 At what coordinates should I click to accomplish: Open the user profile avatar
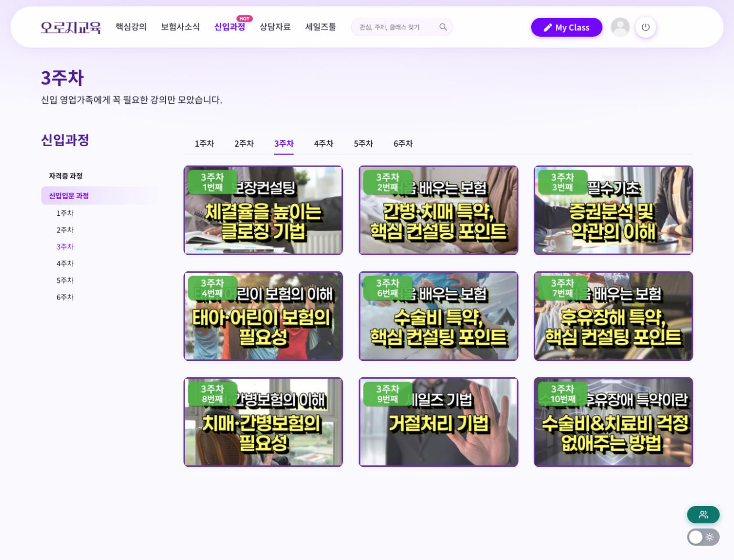click(620, 27)
